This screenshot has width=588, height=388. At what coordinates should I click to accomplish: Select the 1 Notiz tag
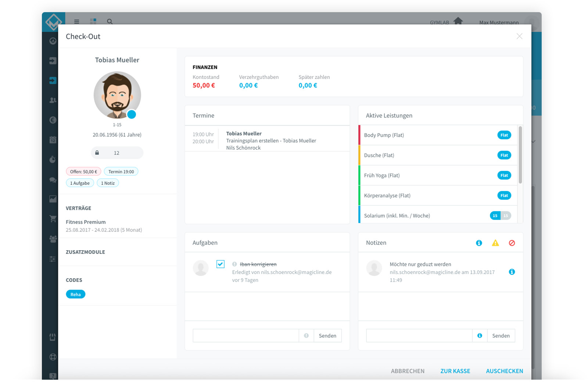(x=108, y=183)
